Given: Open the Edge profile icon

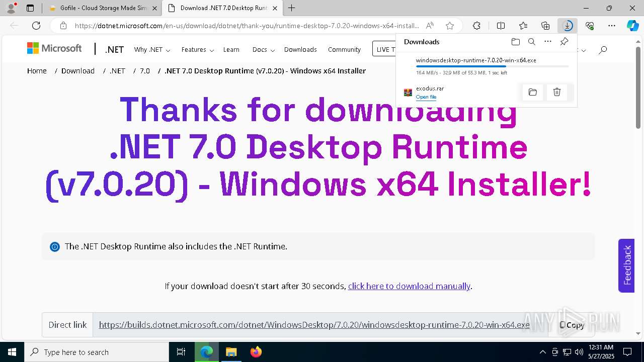Looking at the screenshot, I should tap(11, 8).
